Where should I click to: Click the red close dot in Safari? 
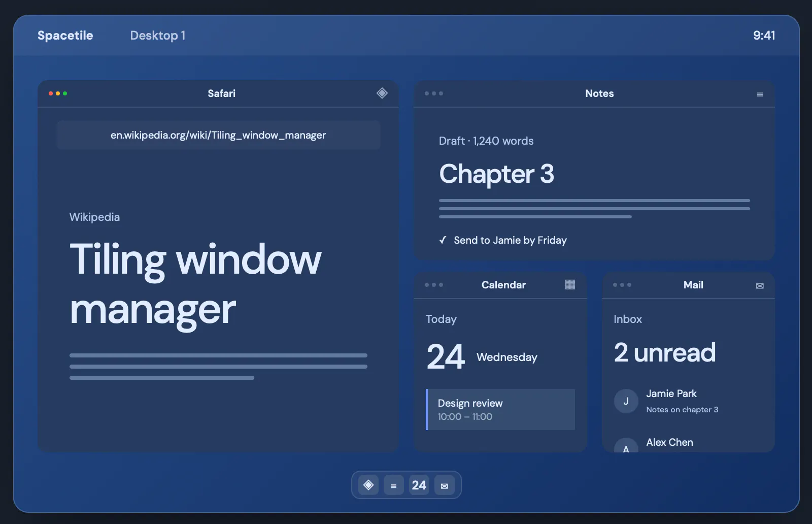(x=51, y=93)
